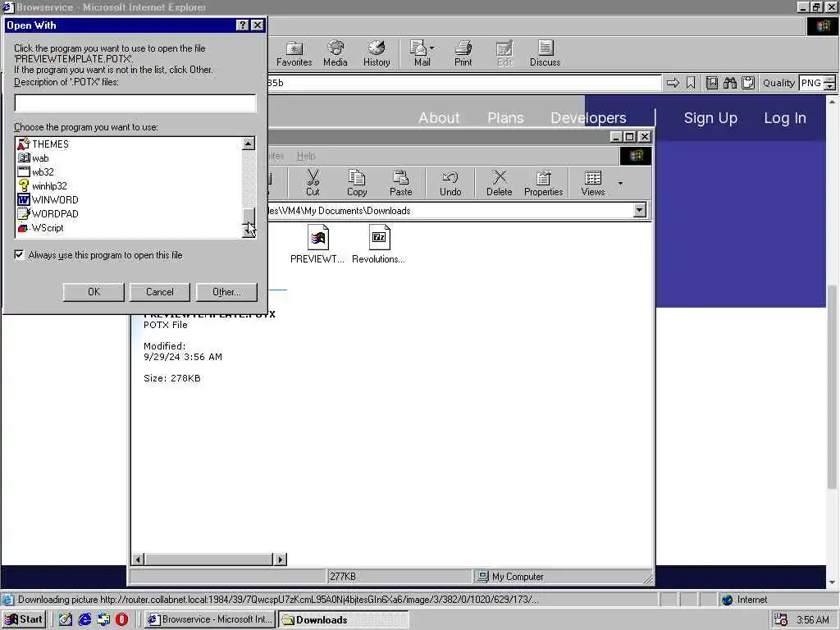Image resolution: width=840 pixels, height=630 pixels.
Task: Click the task scheduler tray icon
Action: [781, 620]
